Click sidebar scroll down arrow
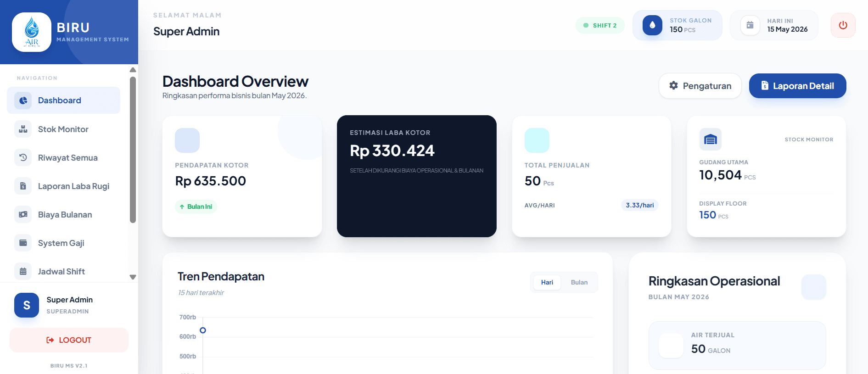Viewport: 868px width, 374px height. 133,277
